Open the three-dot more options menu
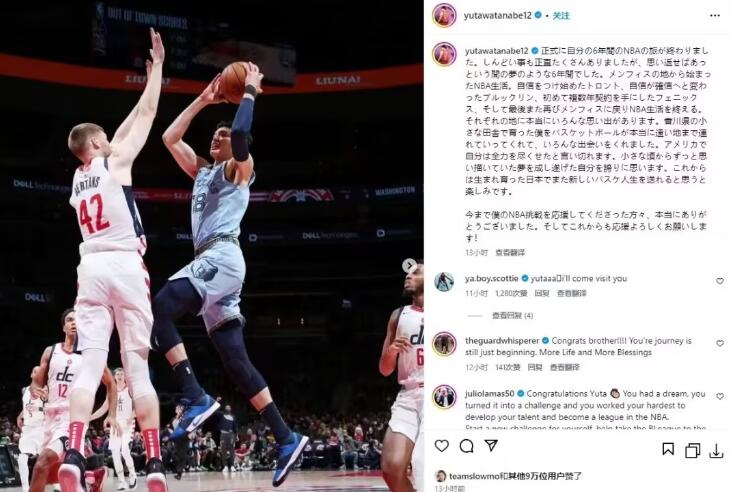The image size is (730, 492). pyautogui.click(x=715, y=16)
